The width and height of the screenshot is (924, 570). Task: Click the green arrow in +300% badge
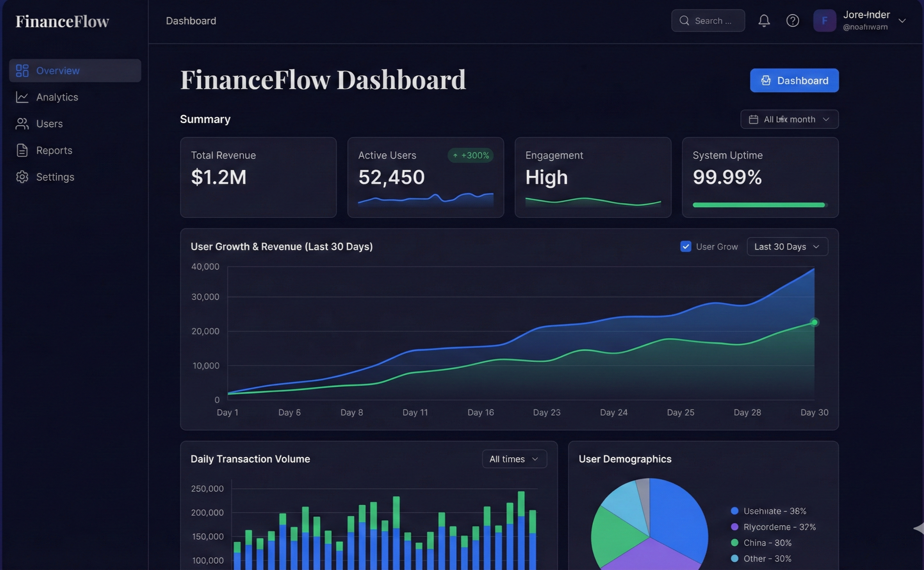(x=455, y=156)
